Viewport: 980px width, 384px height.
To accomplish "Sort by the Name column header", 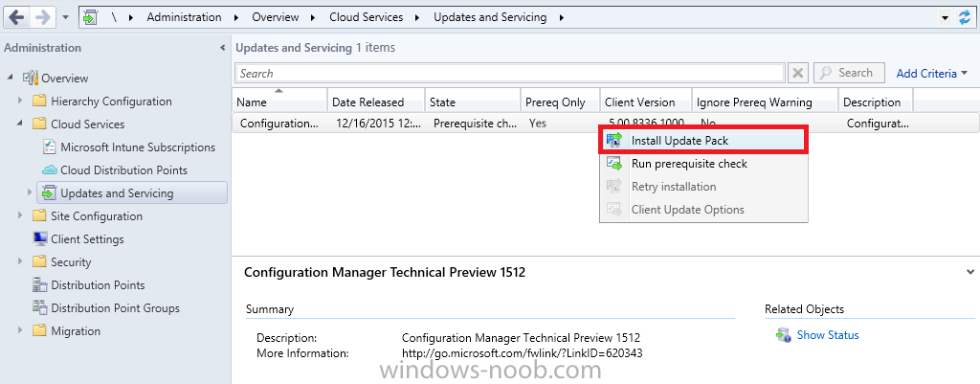I will 279,101.
